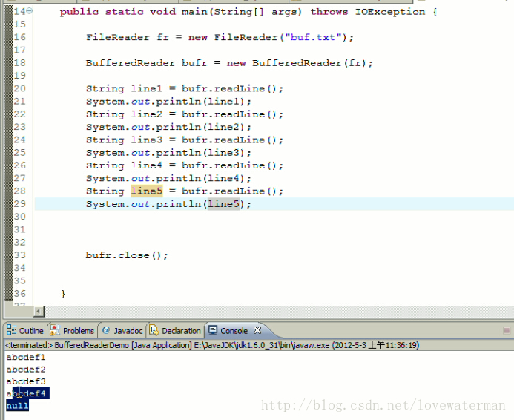514x420 pixels.
Task: Click the Javadoc @ icon
Action: pyautogui.click(x=106, y=330)
